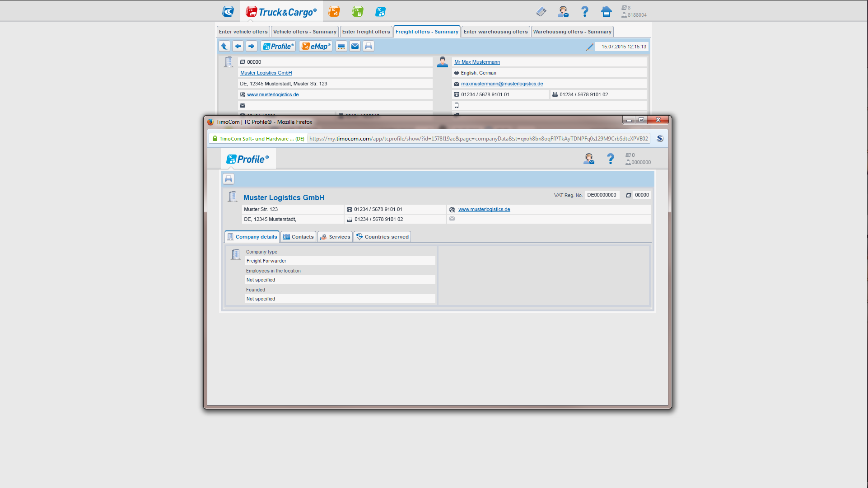This screenshot has height=488, width=868.
Task: Open www.musterlogistics.de link in Profile window
Action: click(484, 209)
